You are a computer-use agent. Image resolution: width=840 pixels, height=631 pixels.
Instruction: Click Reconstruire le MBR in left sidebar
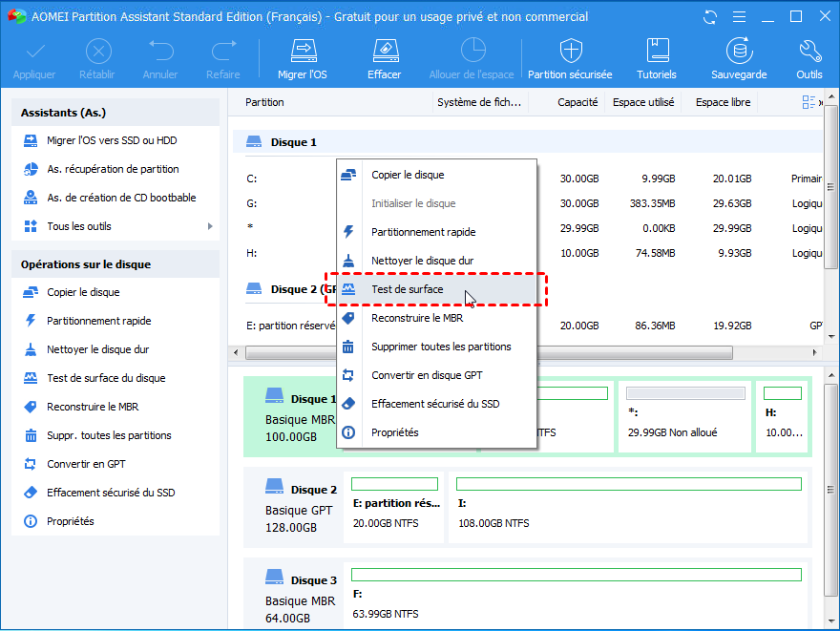pyautogui.click(x=93, y=407)
